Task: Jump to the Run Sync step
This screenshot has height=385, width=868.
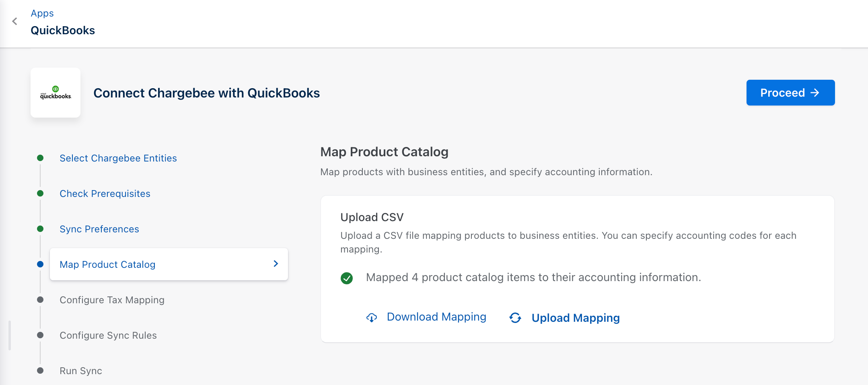Action: coord(80,371)
